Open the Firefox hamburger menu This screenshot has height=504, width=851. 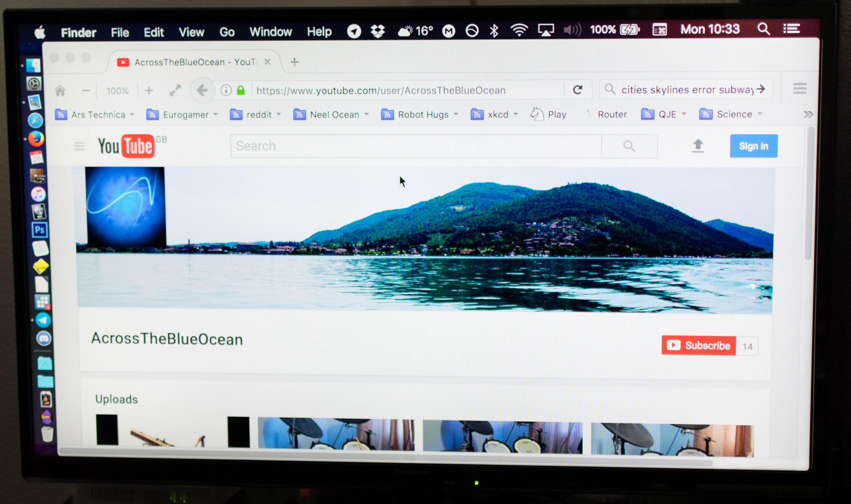tap(800, 89)
